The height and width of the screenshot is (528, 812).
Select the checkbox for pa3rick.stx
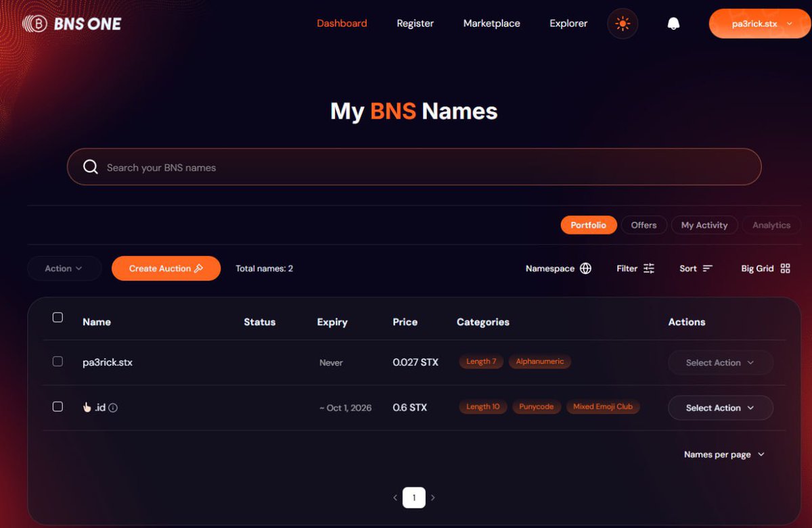pos(58,362)
